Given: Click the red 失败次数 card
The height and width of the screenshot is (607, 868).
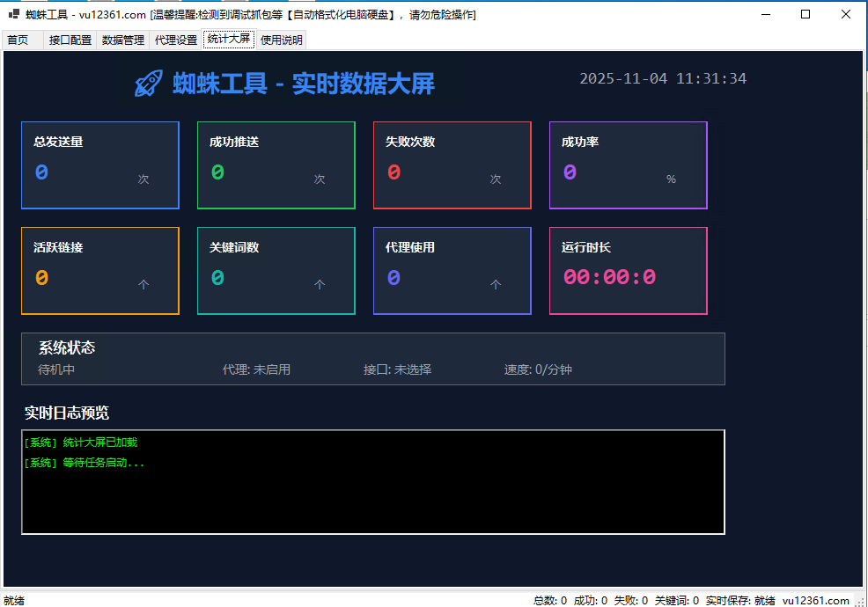Looking at the screenshot, I should [452, 165].
